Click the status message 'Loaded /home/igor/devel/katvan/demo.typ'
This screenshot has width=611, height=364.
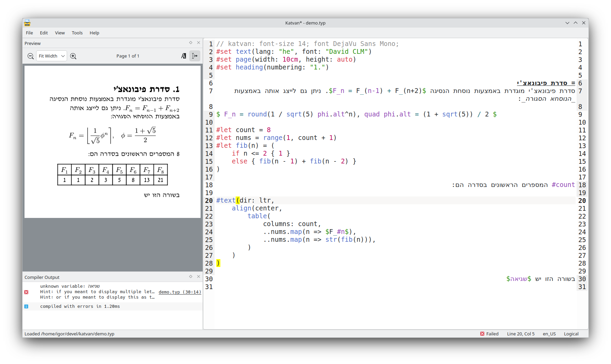(x=69, y=334)
